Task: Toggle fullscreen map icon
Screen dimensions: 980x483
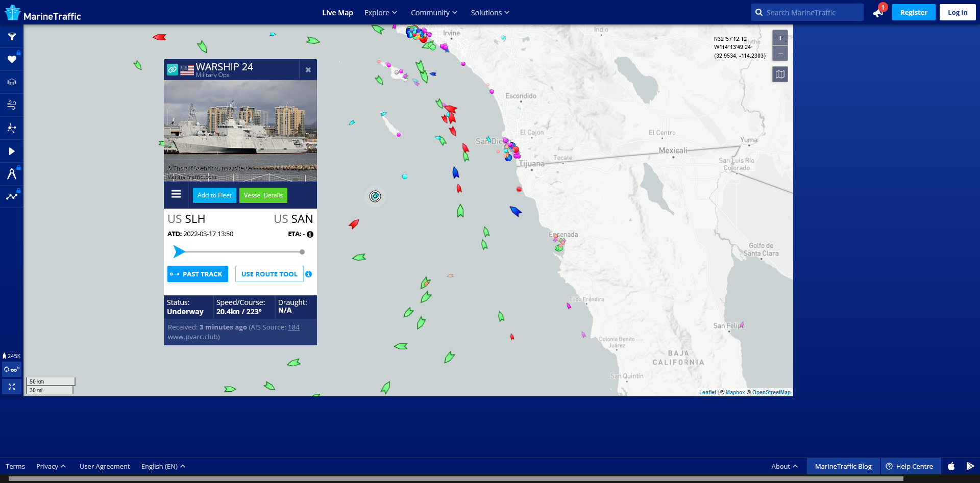Action: click(x=12, y=387)
